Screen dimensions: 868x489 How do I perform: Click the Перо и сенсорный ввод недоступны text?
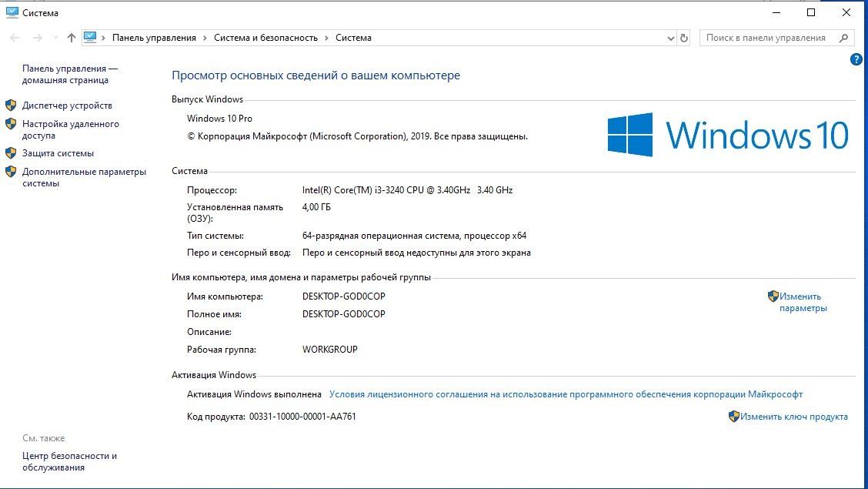pyautogui.click(x=416, y=253)
